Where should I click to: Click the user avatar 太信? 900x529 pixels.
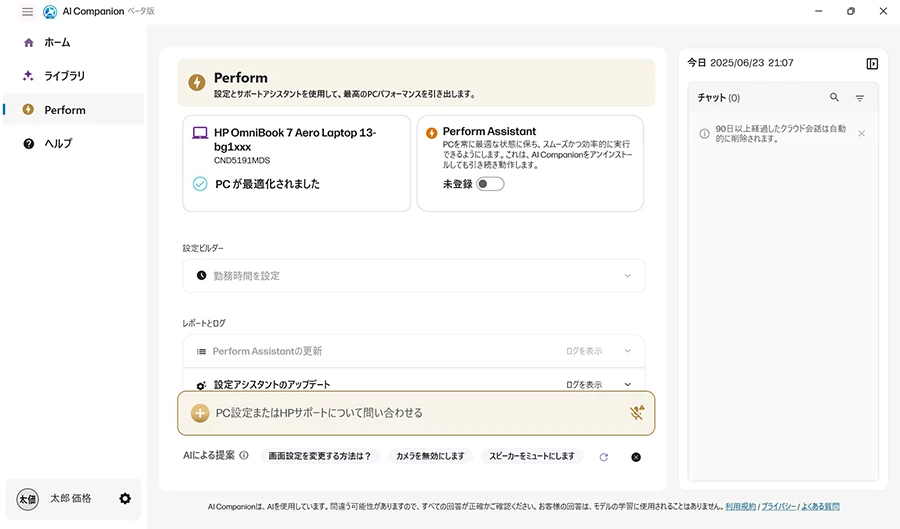(x=28, y=499)
